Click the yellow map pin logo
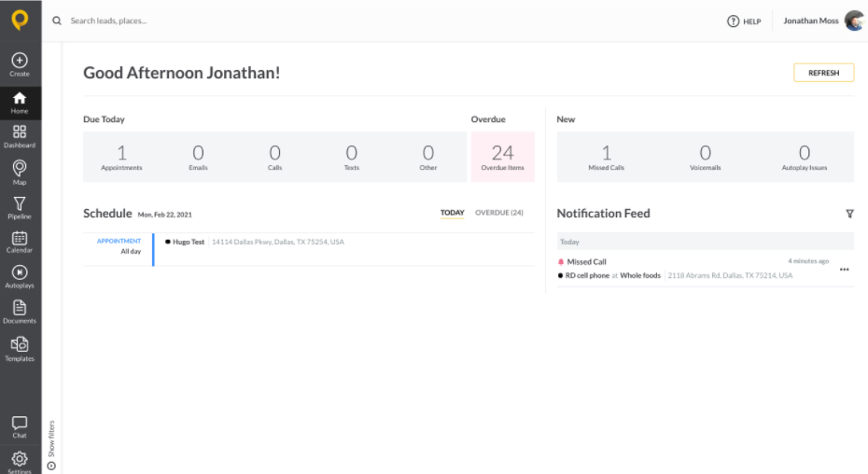The image size is (868, 474). pyautogui.click(x=20, y=20)
